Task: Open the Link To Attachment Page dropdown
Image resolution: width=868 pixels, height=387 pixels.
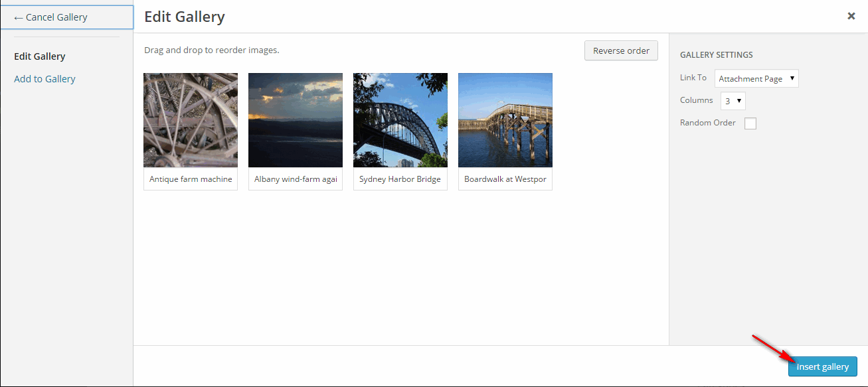Action: tap(756, 79)
